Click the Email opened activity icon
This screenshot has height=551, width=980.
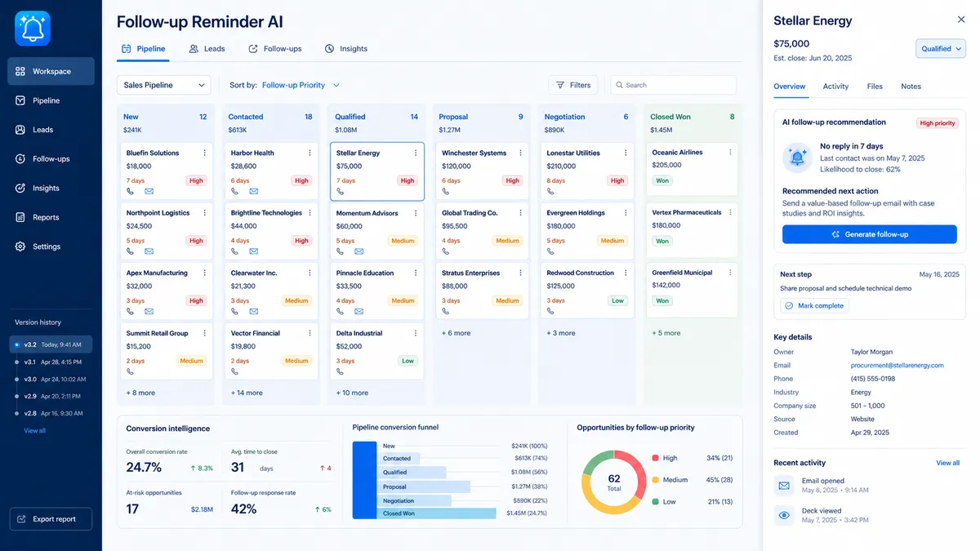(785, 486)
